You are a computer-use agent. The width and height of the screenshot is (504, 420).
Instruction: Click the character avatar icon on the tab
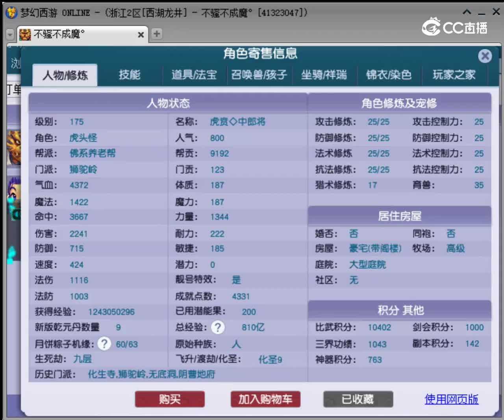(25, 34)
